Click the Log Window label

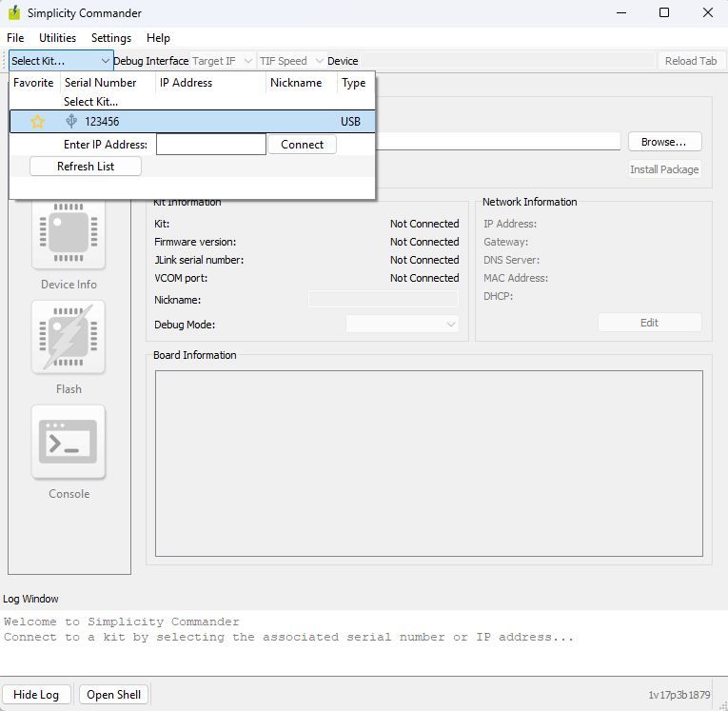click(30, 599)
